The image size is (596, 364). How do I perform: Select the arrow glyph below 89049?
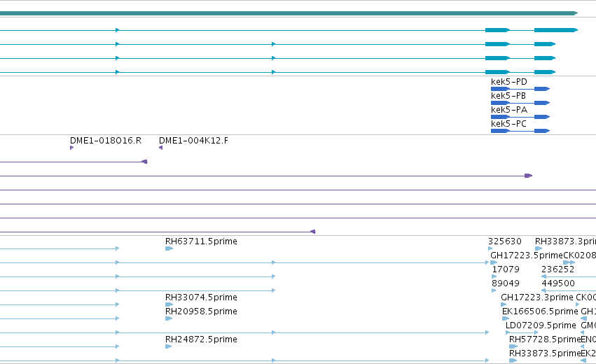tap(494, 290)
